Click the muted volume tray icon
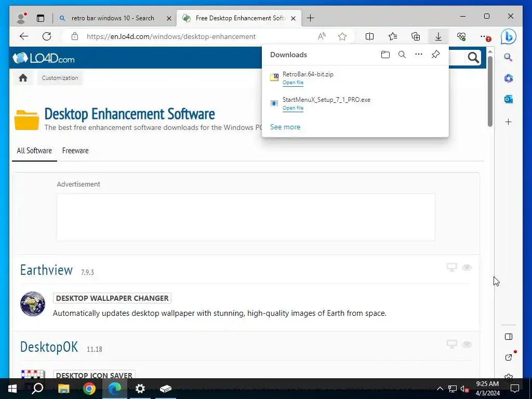Image resolution: width=532 pixels, height=399 pixels. point(464,389)
